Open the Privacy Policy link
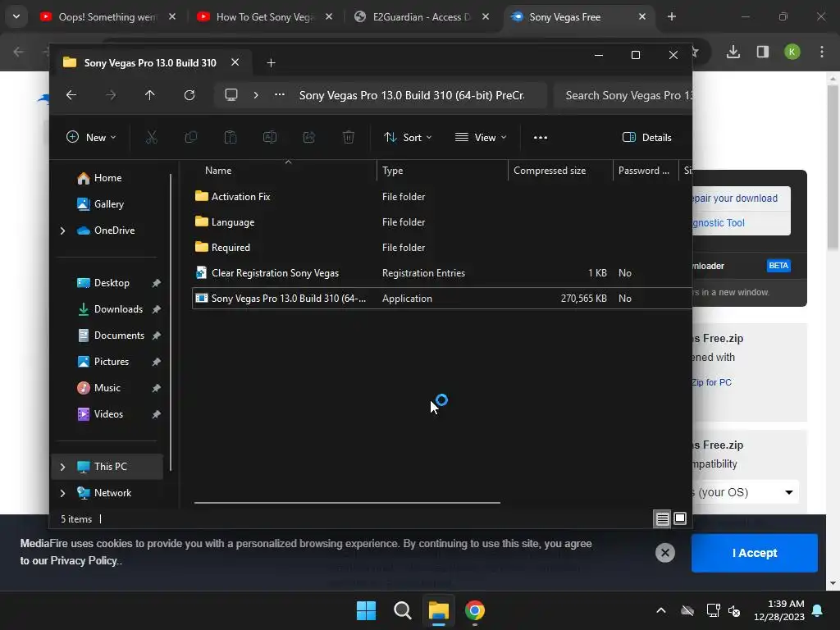The height and width of the screenshot is (630, 840). coord(83,561)
